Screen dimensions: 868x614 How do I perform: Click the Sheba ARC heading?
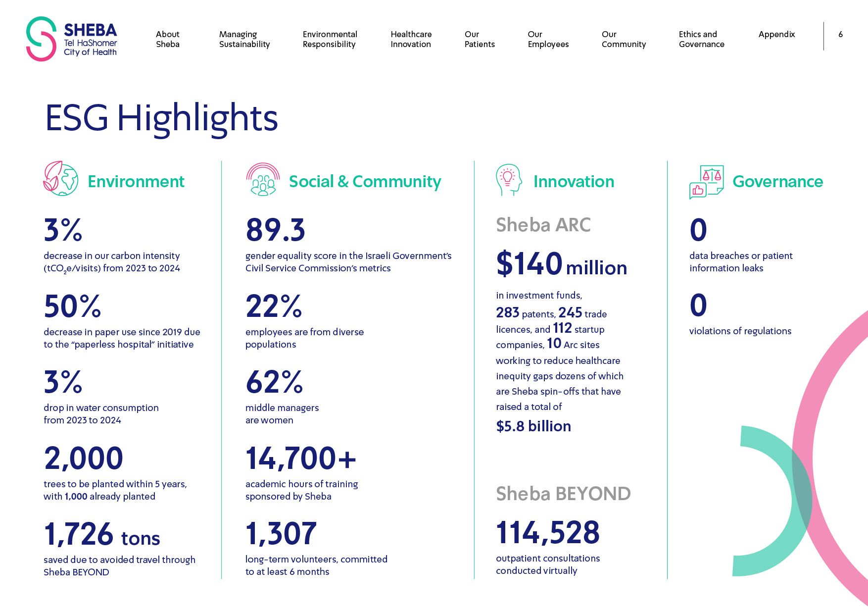click(x=543, y=225)
